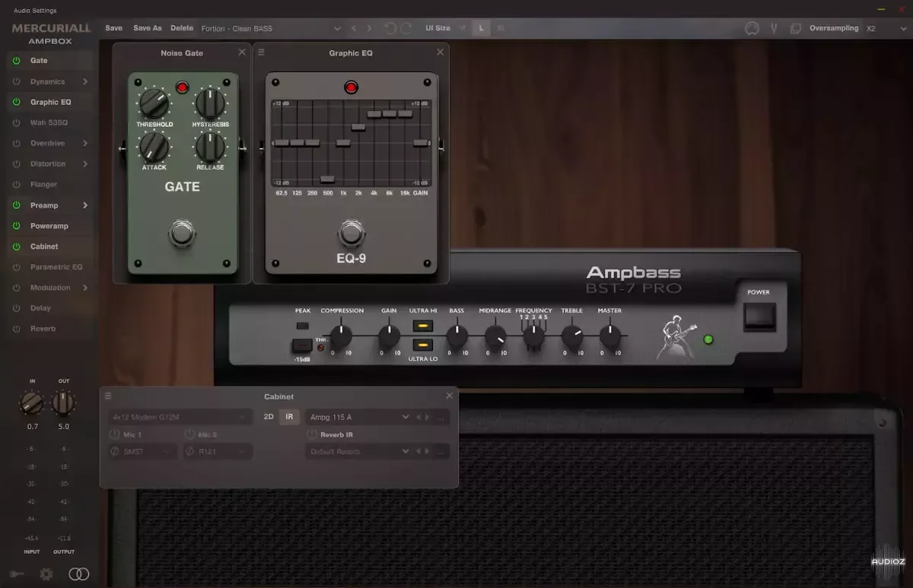Close the Cabinet panel
Image resolution: width=913 pixels, height=588 pixels.
click(x=449, y=396)
